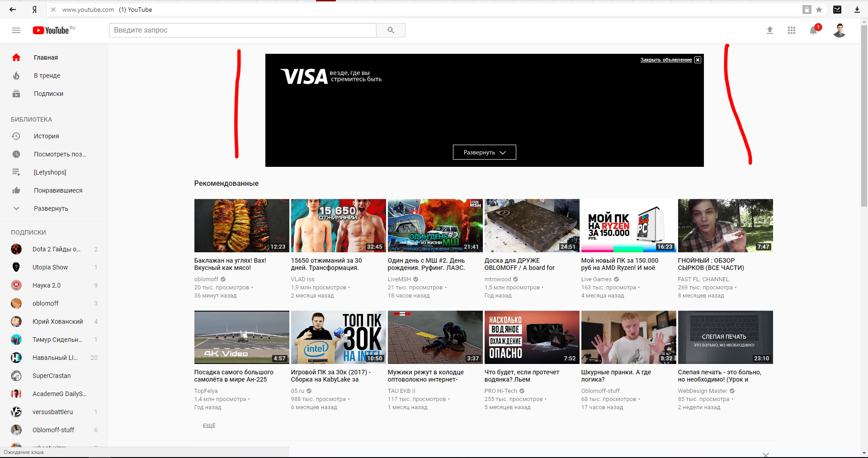Click the SuperCrastan channel avatar

[x=16, y=376]
